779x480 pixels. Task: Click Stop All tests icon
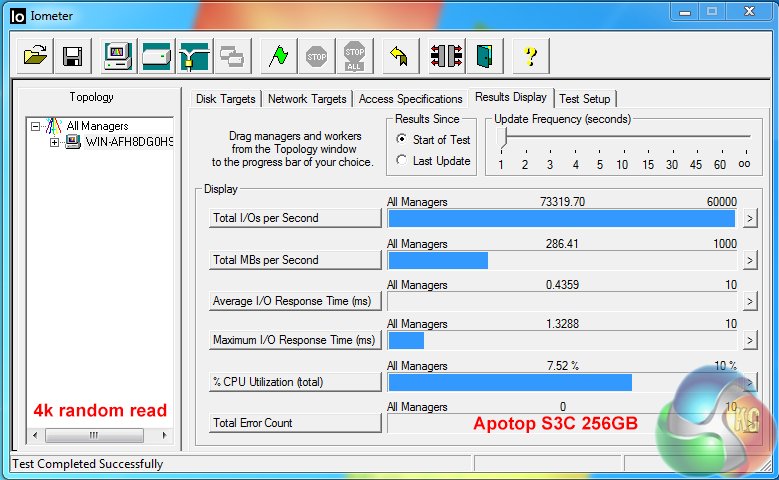(x=354, y=56)
